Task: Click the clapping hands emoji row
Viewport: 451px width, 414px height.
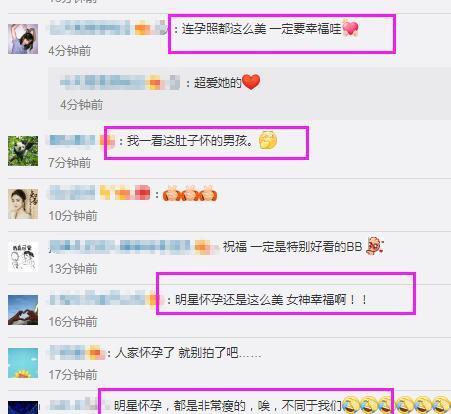Action: tap(190, 194)
